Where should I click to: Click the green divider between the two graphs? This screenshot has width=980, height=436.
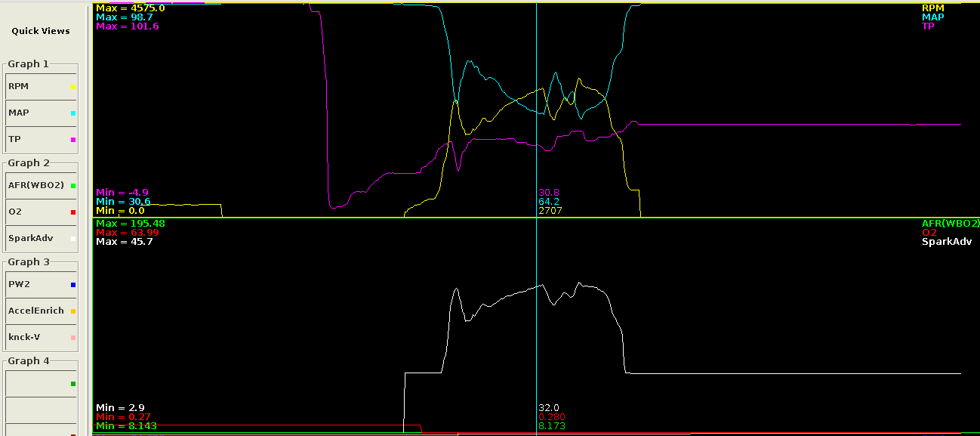click(x=529, y=218)
